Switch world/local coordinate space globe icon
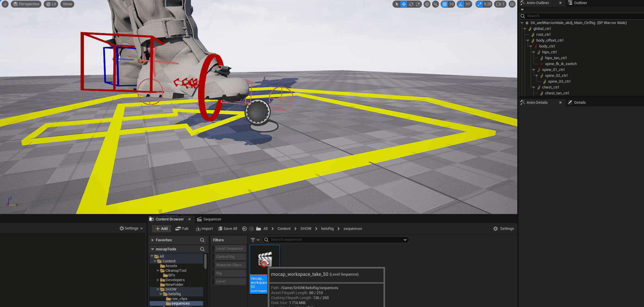Viewport: 644px width, 307px height. tap(427, 4)
